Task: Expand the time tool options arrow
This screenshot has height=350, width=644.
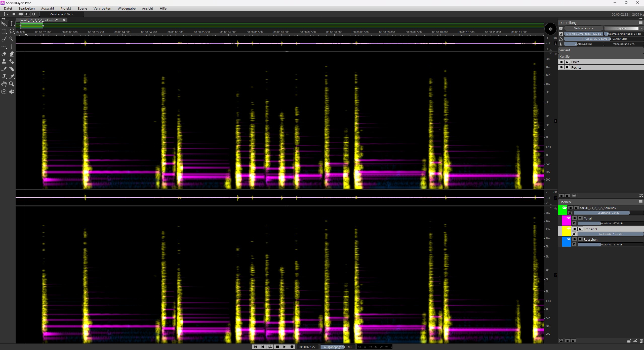Action: click(8, 14)
